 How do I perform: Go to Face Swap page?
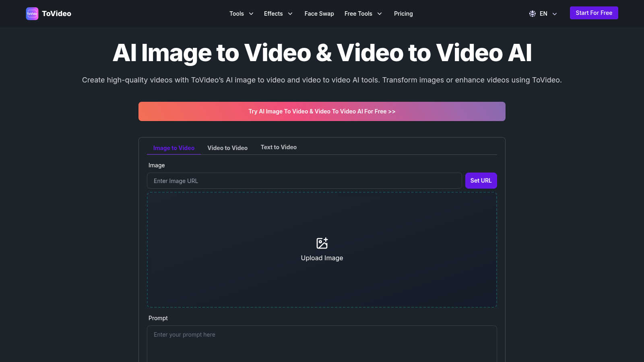coord(319,14)
